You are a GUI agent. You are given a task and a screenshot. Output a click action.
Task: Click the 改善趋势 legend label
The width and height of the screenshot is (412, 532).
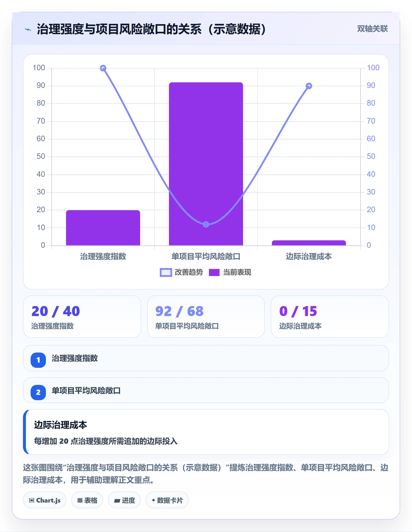pyautogui.click(x=189, y=272)
